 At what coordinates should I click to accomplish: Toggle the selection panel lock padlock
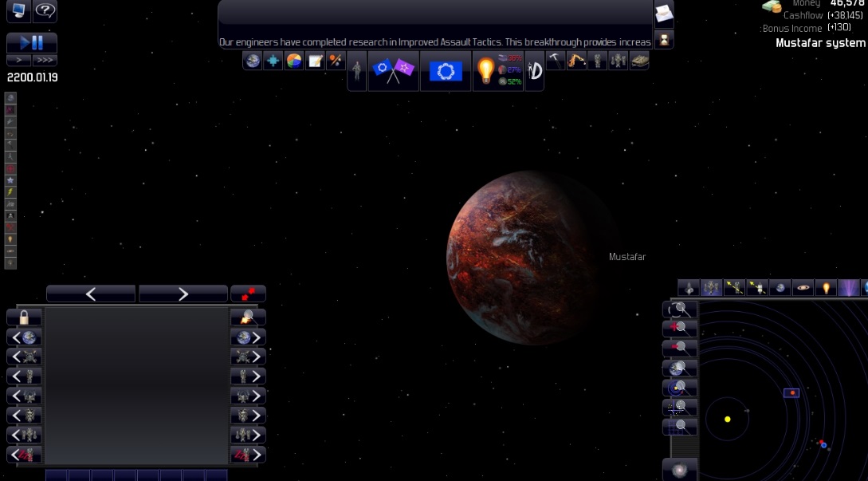(x=24, y=317)
